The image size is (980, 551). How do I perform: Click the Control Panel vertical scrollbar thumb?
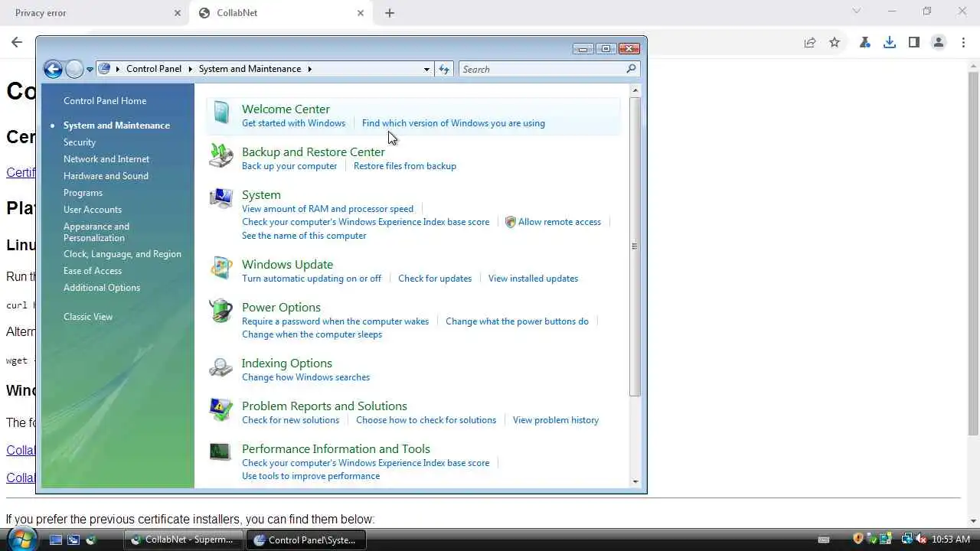[x=635, y=246]
